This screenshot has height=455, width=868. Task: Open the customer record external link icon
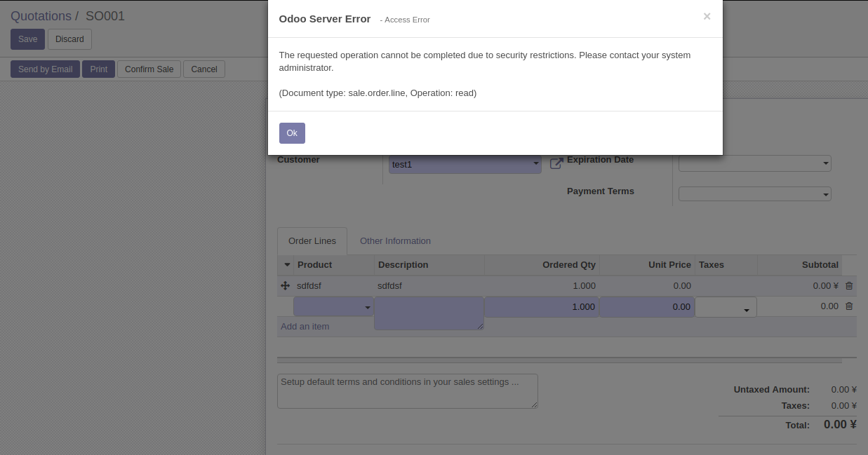tap(556, 163)
